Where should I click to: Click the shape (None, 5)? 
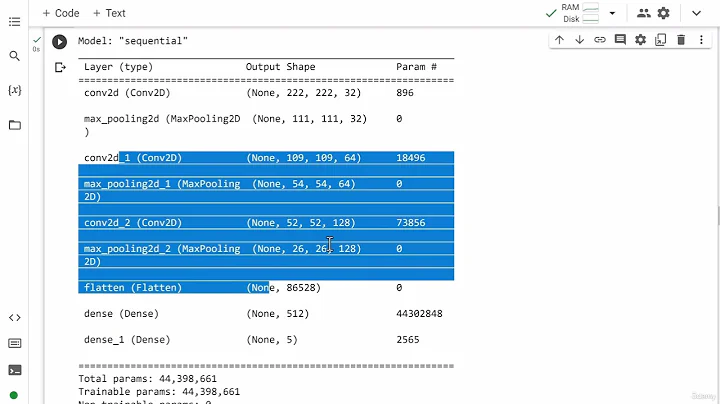tap(272, 340)
